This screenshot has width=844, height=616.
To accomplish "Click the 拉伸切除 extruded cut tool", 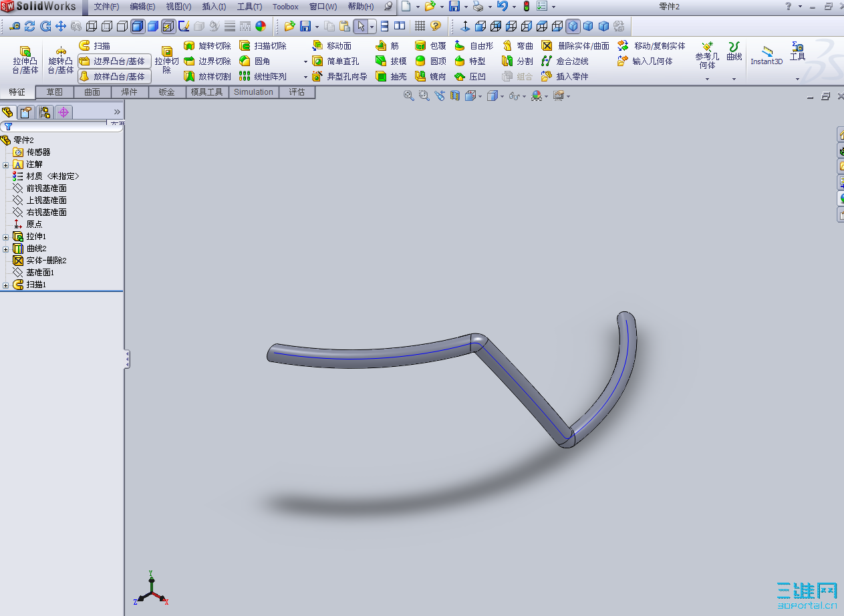I will pos(167,60).
